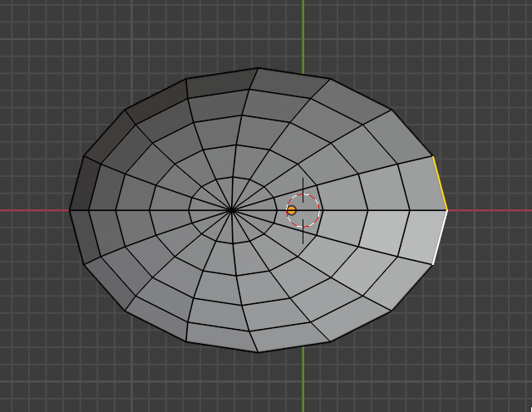This screenshot has width=532, height=412.
Task: Select the leftmost vertex on the red axis
Action: [x=70, y=210]
